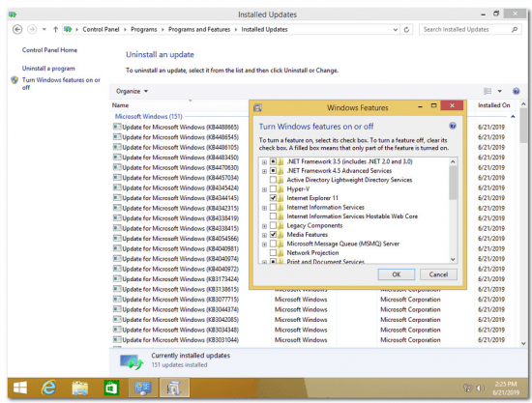
Task: Select update KB4054566 in the list
Action: [180, 239]
